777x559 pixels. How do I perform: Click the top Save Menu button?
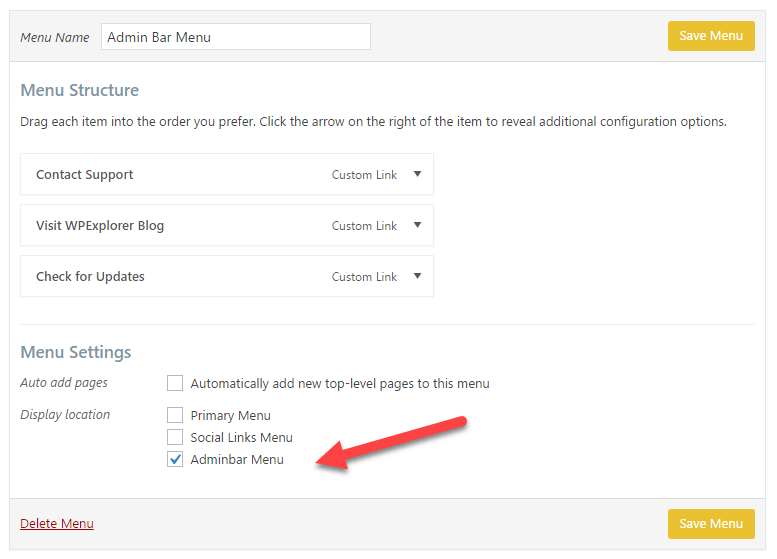(711, 36)
